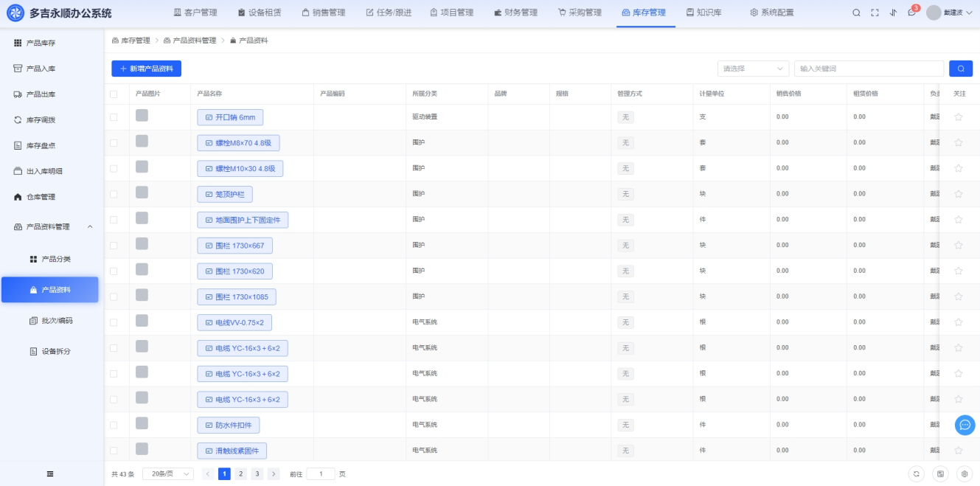Go to page 3
Image resolution: width=980 pixels, height=486 pixels.
click(257, 474)
